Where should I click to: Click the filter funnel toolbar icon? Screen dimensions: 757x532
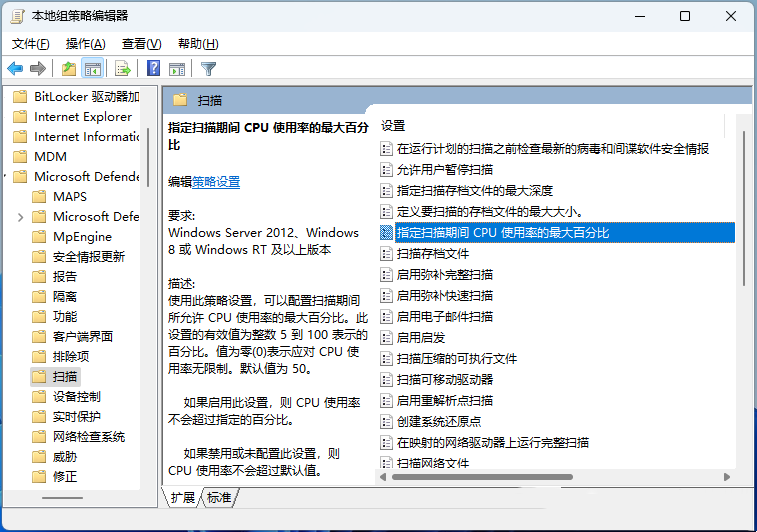pyautogui.click(x=208, y=69)
